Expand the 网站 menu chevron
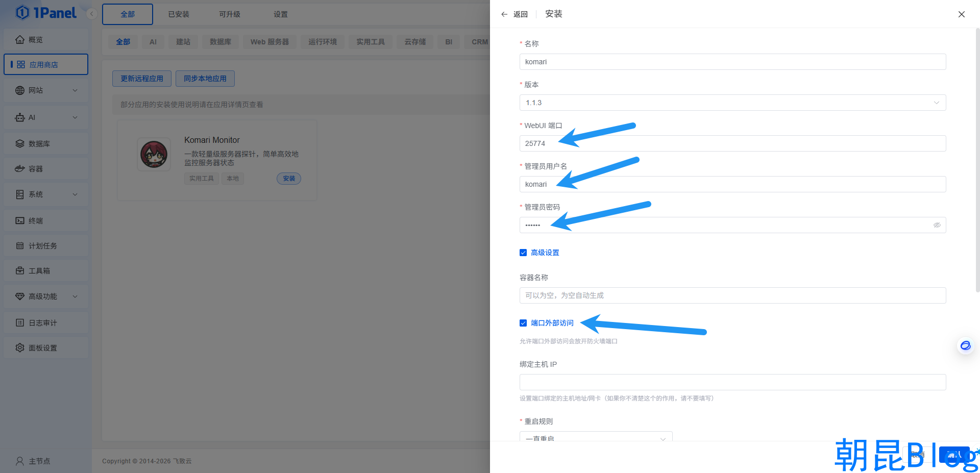 pos(75,90)
